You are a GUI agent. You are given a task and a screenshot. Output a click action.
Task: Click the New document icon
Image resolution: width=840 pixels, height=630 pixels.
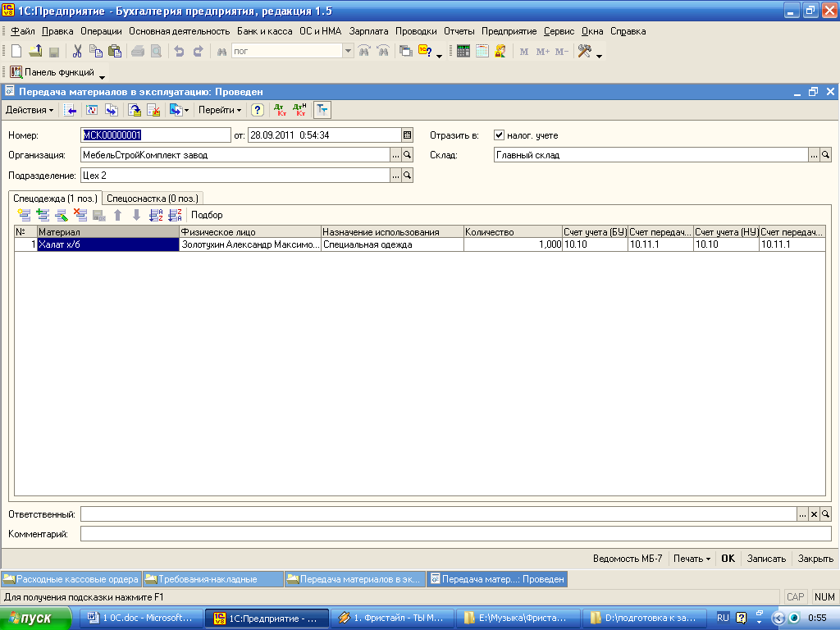pos(16,51)
